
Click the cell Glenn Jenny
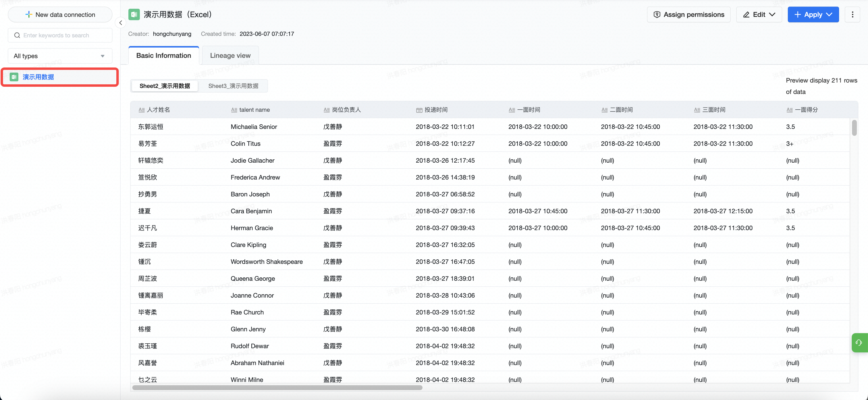248,329
